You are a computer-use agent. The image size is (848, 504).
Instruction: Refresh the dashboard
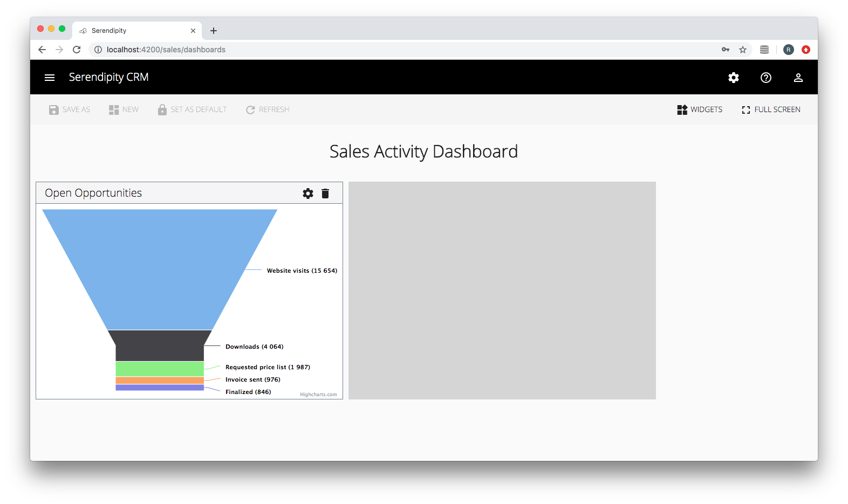268,110
